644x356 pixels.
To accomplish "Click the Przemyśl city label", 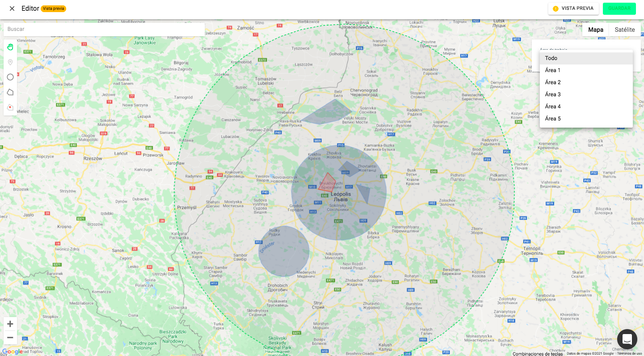I will [187, 208].
